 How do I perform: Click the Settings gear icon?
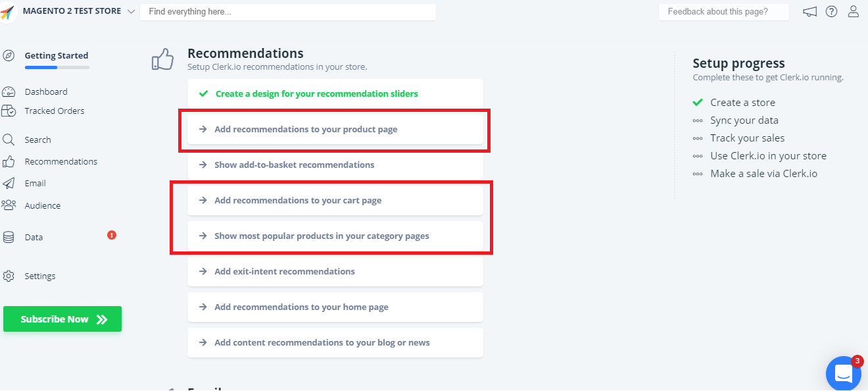(x=9, y=276)
